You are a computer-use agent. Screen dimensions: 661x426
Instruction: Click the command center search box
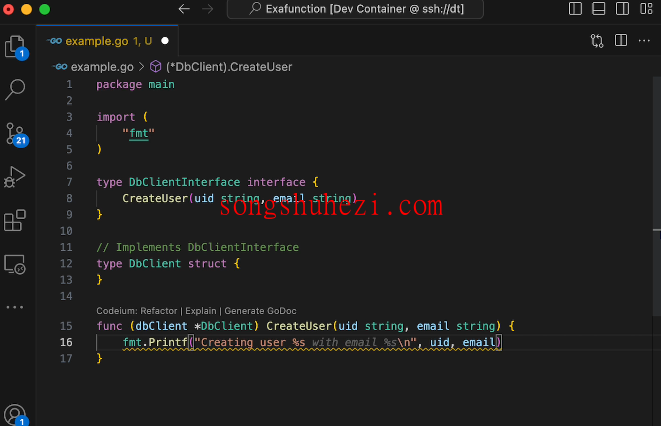pyautogui.click(x=355, y=9)
